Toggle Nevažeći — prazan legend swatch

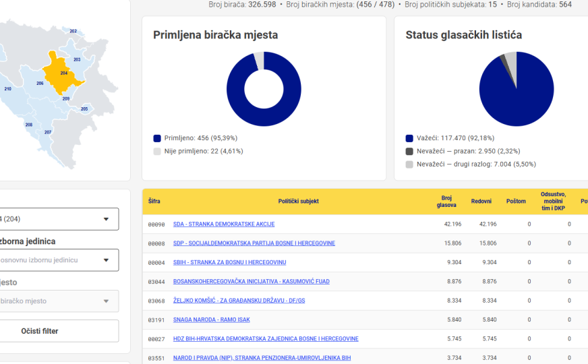point(409,152)
